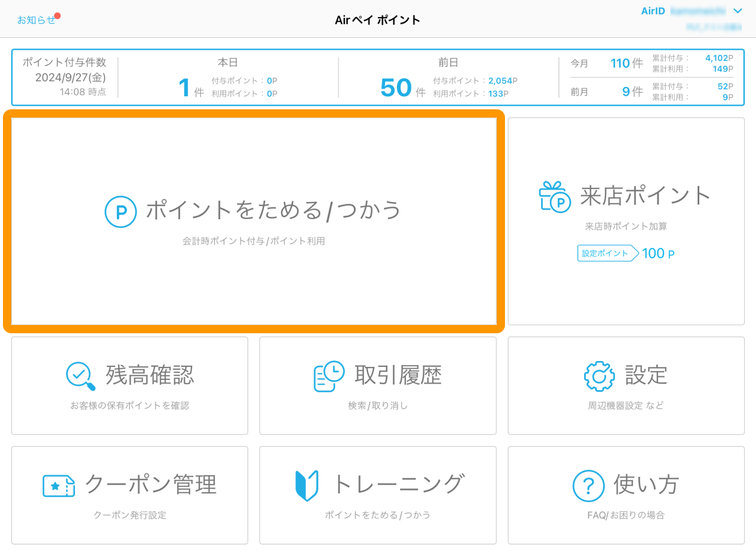Click the magnifier check icon for 残高確認

(x=81, y=376)
